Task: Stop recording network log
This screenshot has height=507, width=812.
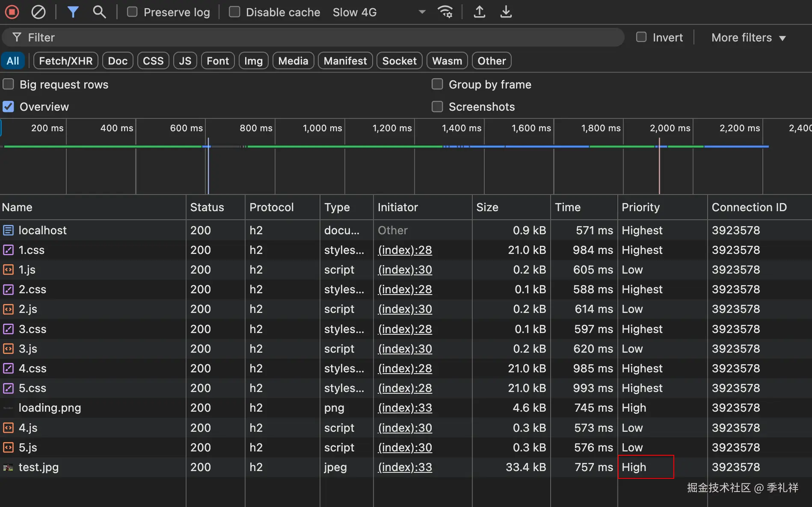Action: point(12,12)
